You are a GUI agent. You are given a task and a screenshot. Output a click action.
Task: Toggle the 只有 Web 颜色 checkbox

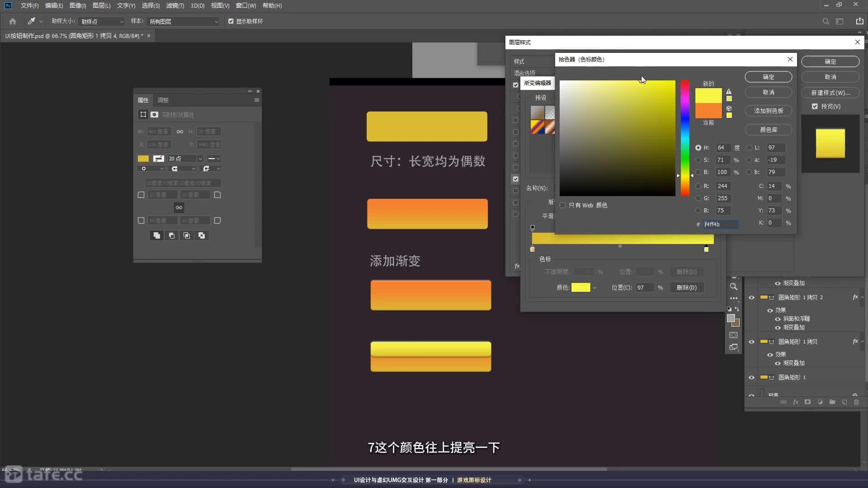562,205
